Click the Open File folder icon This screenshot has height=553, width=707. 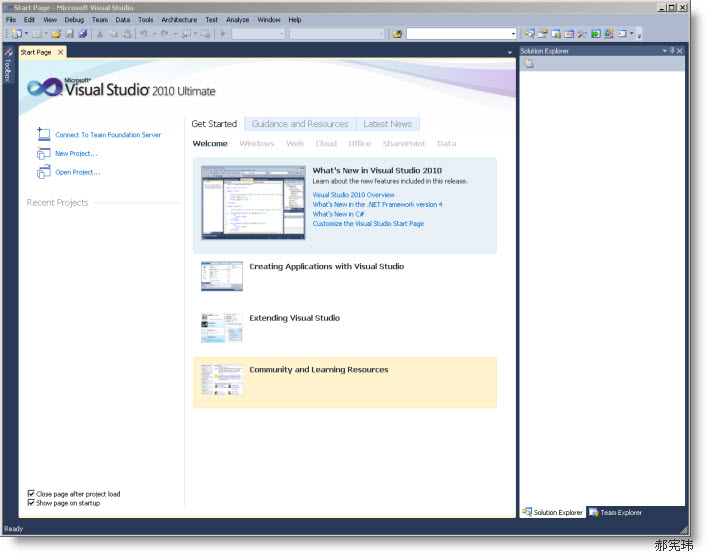(x=56, y=33)
